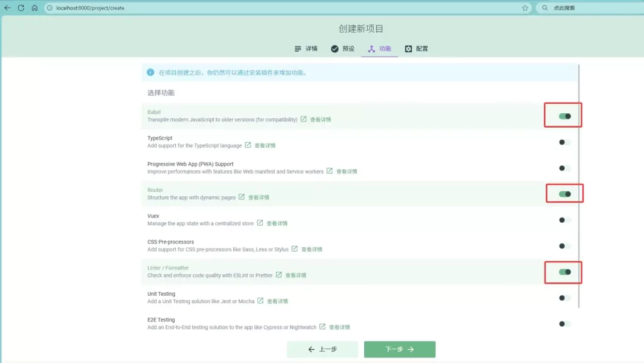Reload the page with the refresh icon

click(x=21, y=8)
